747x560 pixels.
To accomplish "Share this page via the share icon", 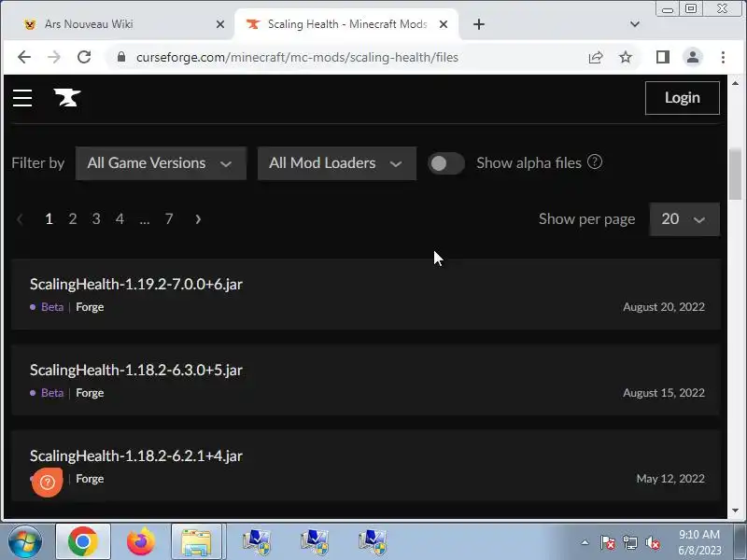I will coord(596,57).
